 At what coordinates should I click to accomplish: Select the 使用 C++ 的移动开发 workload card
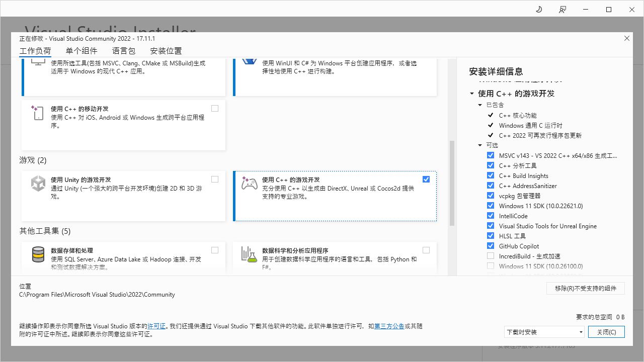coord(124,125)
